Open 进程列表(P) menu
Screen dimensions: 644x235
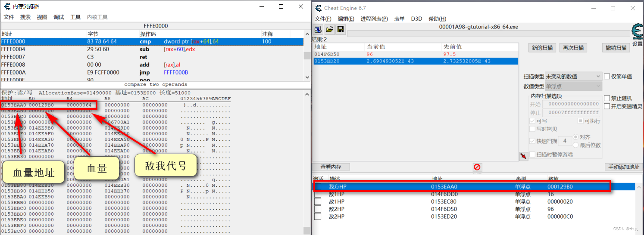374,19
